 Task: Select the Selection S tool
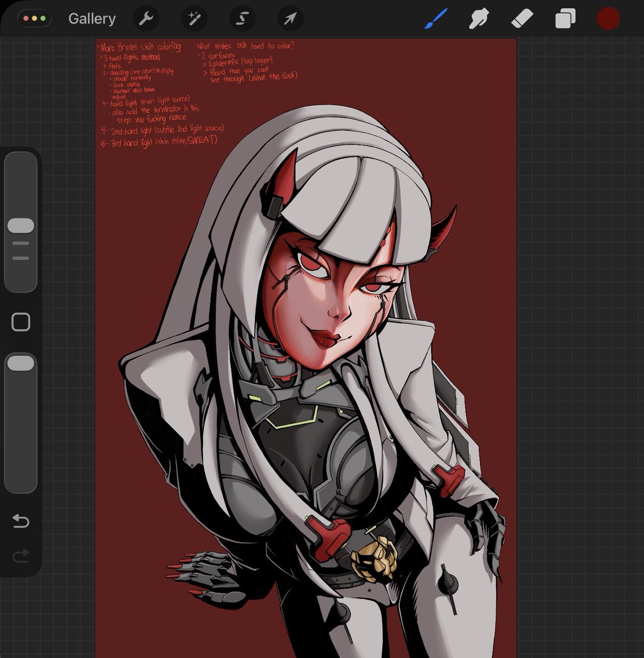pyautogui.click(x=242, y=19)
